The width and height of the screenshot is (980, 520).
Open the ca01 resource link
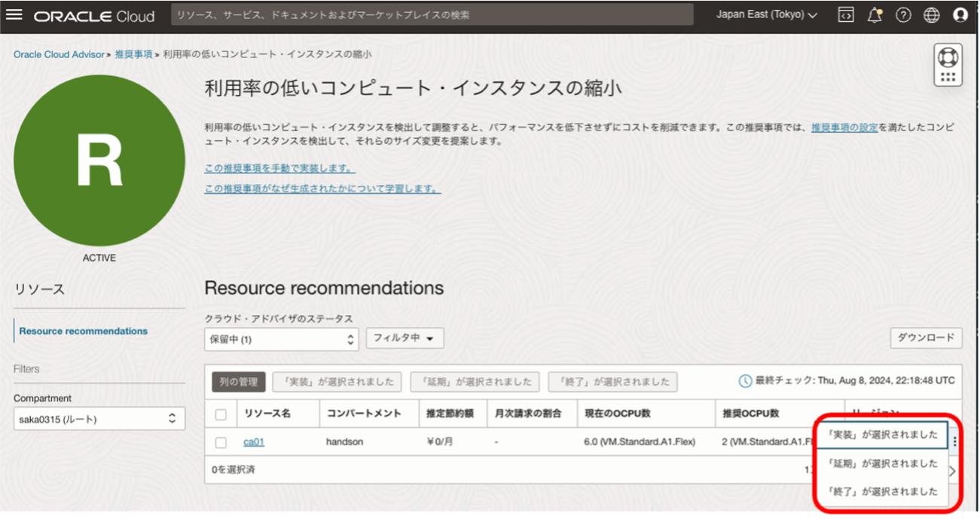pyautogui.click(x=255, y=442)
